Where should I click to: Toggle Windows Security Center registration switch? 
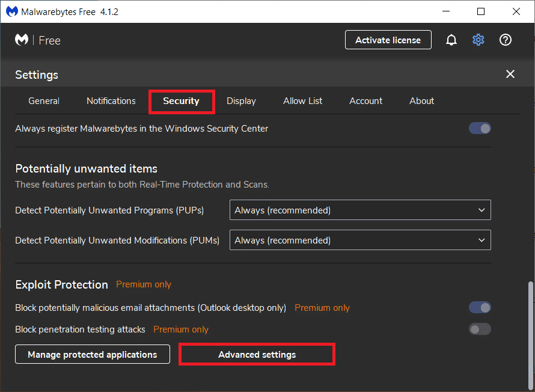tap(480, 128)
